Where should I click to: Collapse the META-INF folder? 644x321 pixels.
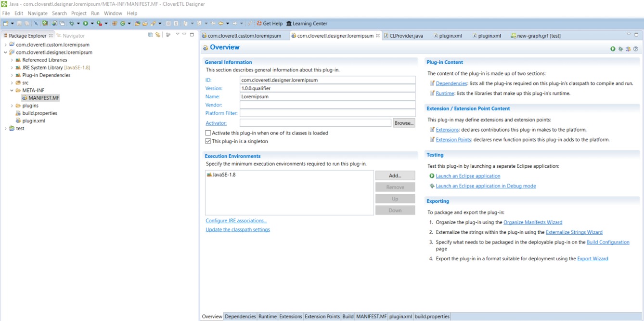(12, 90)
